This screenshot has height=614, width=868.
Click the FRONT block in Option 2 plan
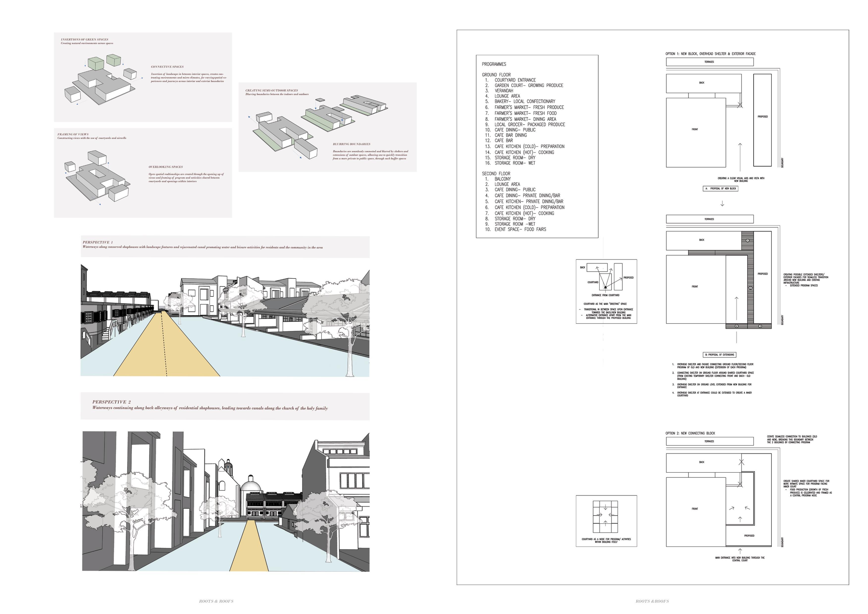pos(695,509)
